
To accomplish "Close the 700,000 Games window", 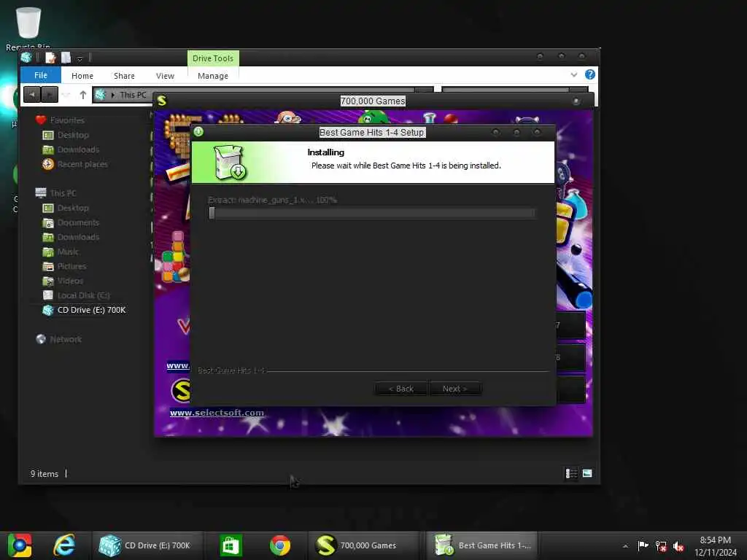I will click(x=576, y=101).
